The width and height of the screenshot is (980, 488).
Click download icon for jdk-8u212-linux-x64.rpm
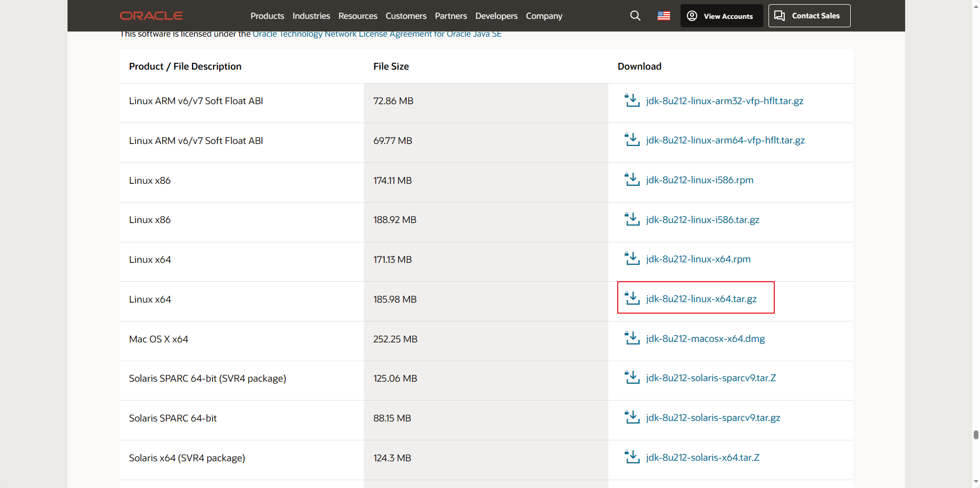[x=632, y=259]
